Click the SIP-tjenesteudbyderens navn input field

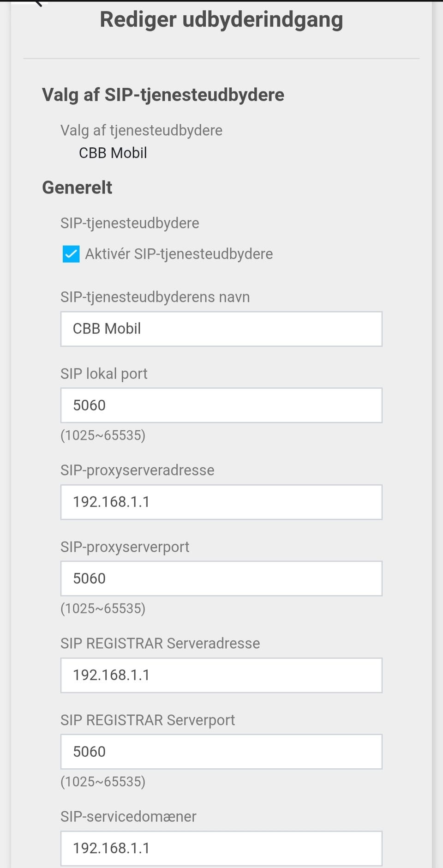(x=221, y=329)
